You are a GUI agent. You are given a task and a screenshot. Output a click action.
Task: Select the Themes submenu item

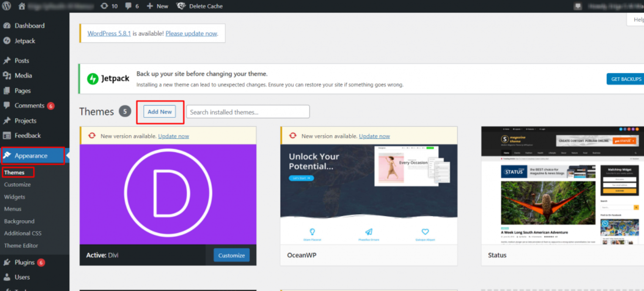[14, 172]
